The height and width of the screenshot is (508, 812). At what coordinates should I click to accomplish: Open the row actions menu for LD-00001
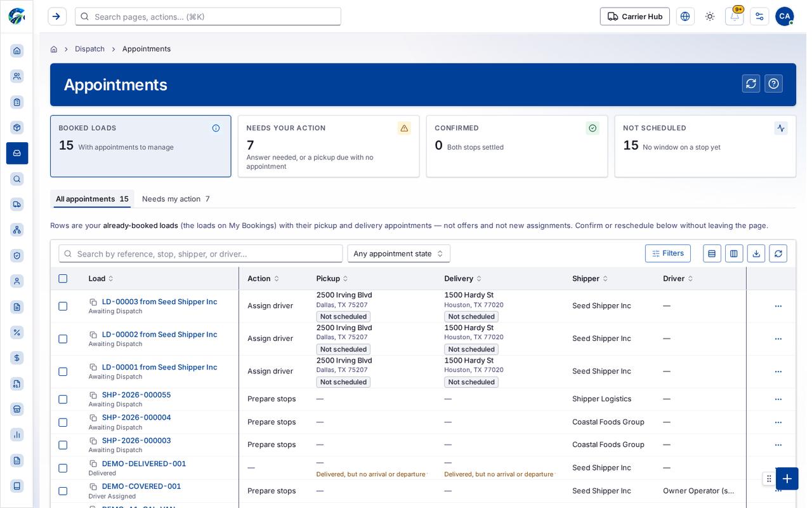point(778,371)
